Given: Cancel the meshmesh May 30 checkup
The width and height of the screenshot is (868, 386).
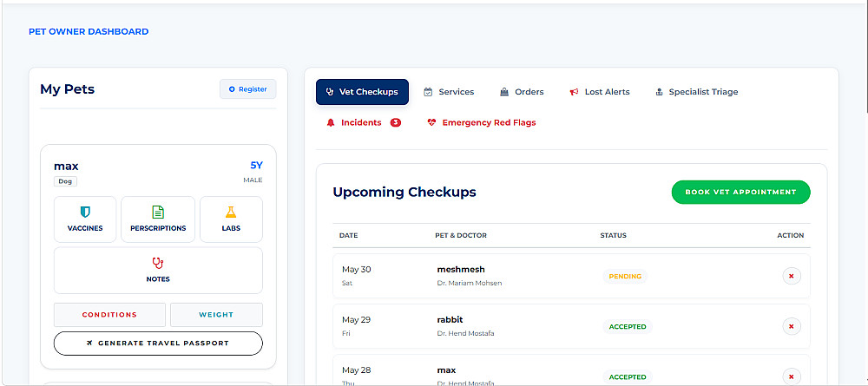Looking at the screenshot, I should tap(792, 276).
